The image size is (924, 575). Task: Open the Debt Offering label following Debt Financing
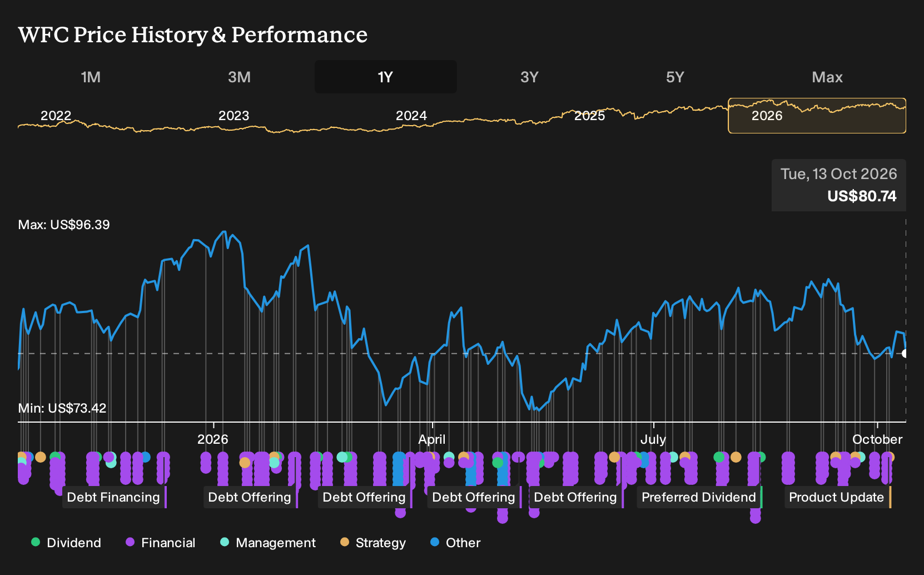tap(251, 497)
